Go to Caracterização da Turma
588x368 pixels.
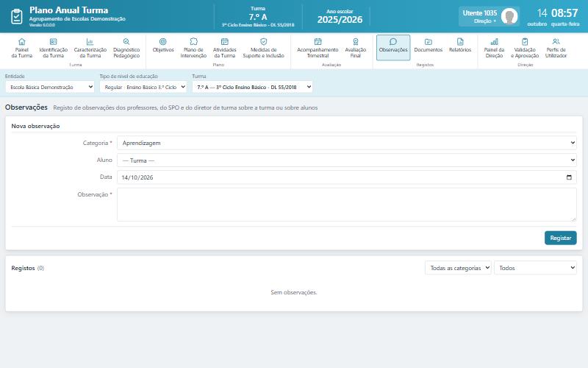90,48
